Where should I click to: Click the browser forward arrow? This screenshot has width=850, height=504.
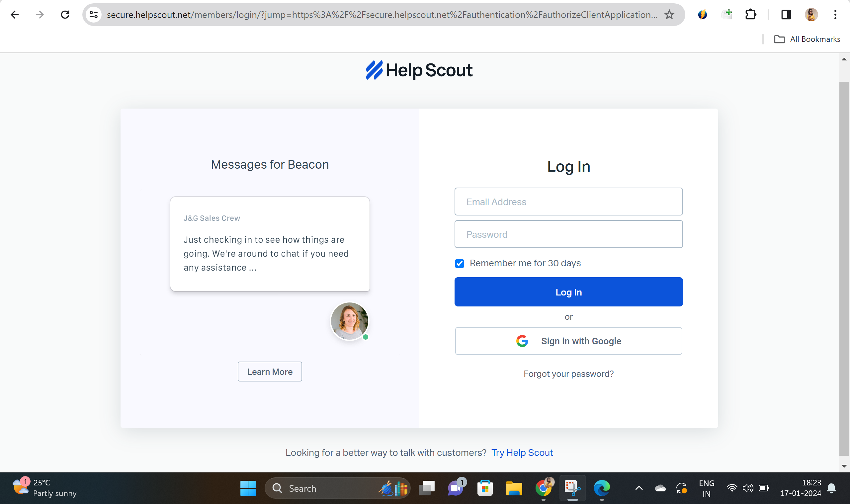click(x=40, y=15)
